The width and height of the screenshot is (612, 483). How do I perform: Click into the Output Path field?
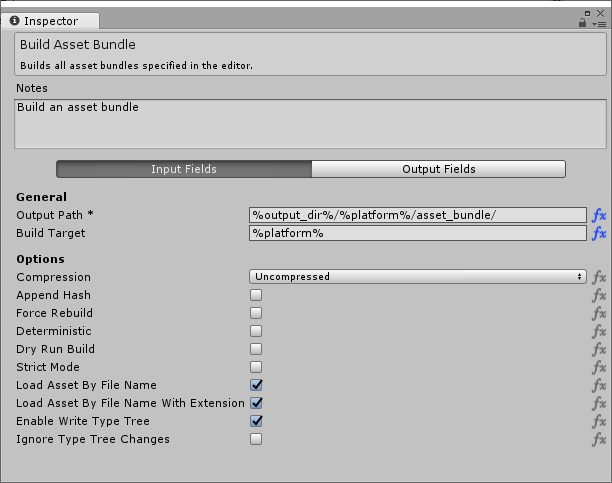[x=417, y=215]
